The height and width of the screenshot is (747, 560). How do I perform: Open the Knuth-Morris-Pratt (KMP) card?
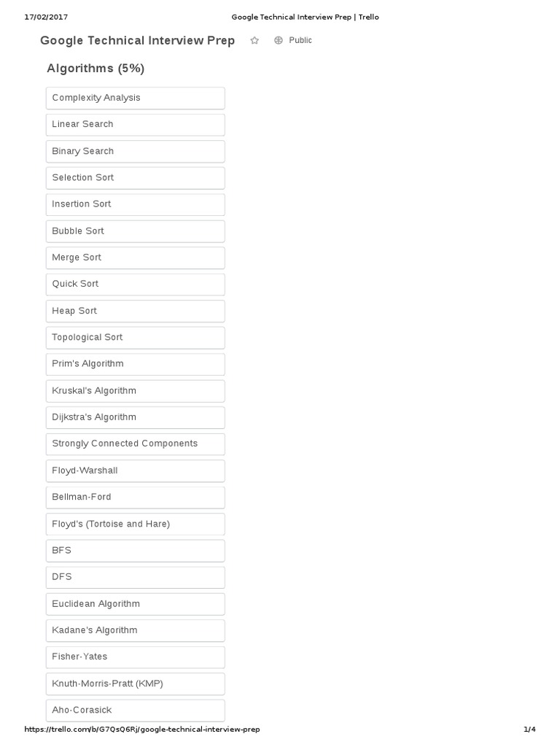pyautogui.click(x=135, y=684)
